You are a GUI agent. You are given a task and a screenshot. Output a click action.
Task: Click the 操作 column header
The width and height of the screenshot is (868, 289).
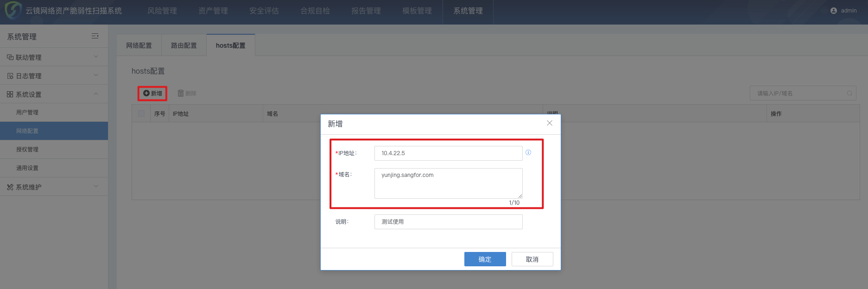point(776,114)
